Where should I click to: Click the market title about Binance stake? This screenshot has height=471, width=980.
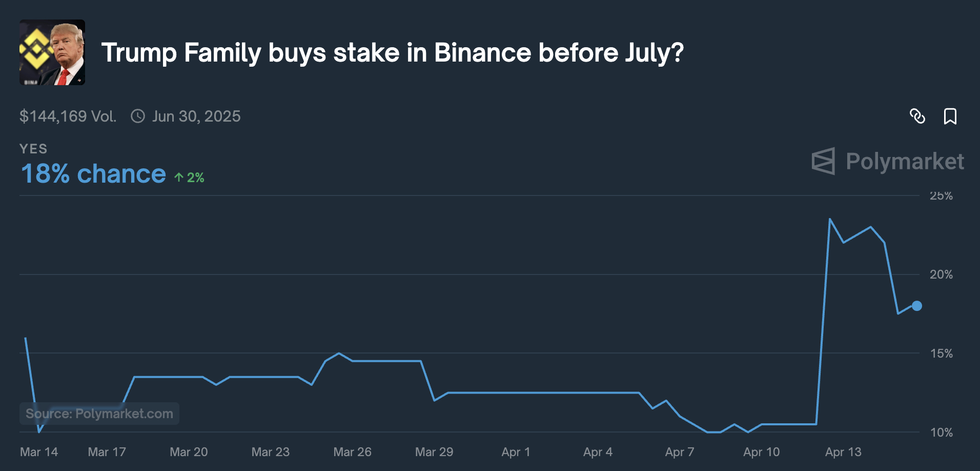pos(393,52)
